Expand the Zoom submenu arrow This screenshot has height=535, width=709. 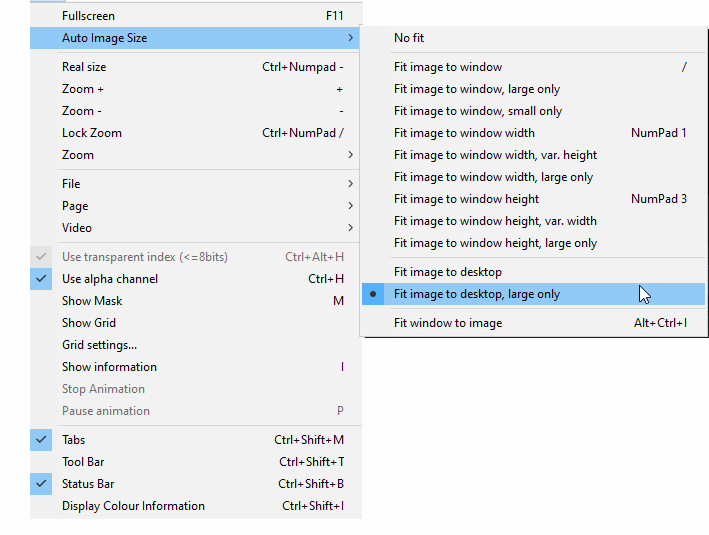(350, 155)
